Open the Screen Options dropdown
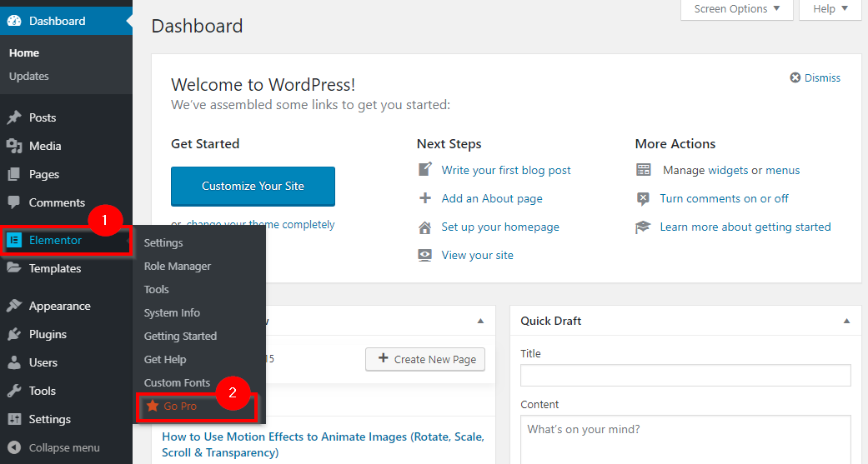 click(737, 9)
